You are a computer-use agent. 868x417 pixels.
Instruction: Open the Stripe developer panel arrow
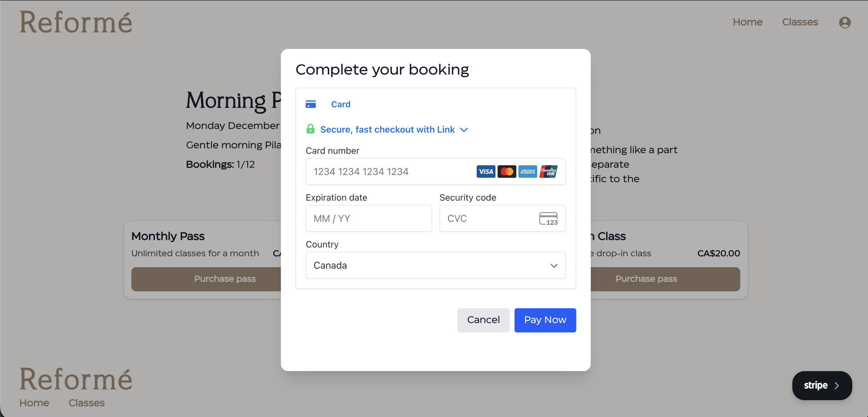tap(836, 385)
